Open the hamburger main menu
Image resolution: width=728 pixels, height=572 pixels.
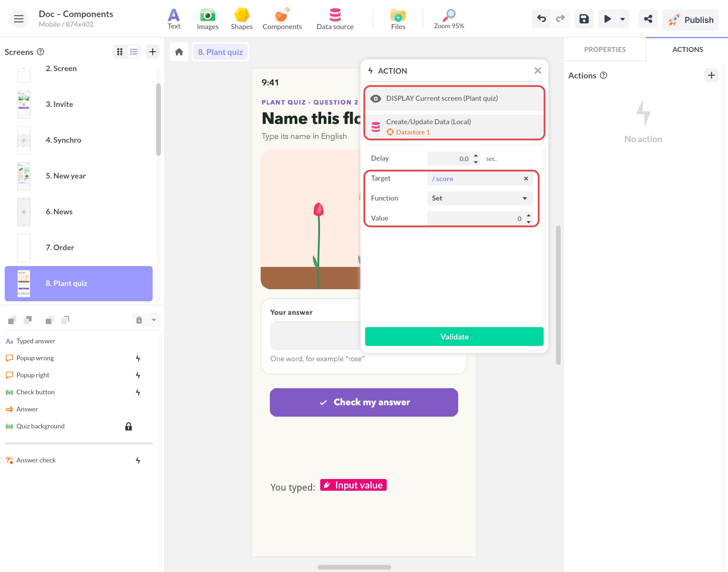18,19
